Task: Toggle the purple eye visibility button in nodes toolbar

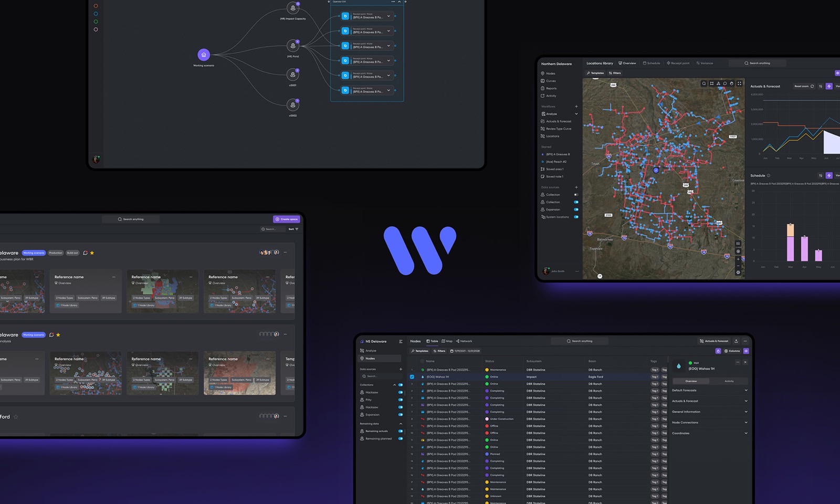Action: (746, 351)
